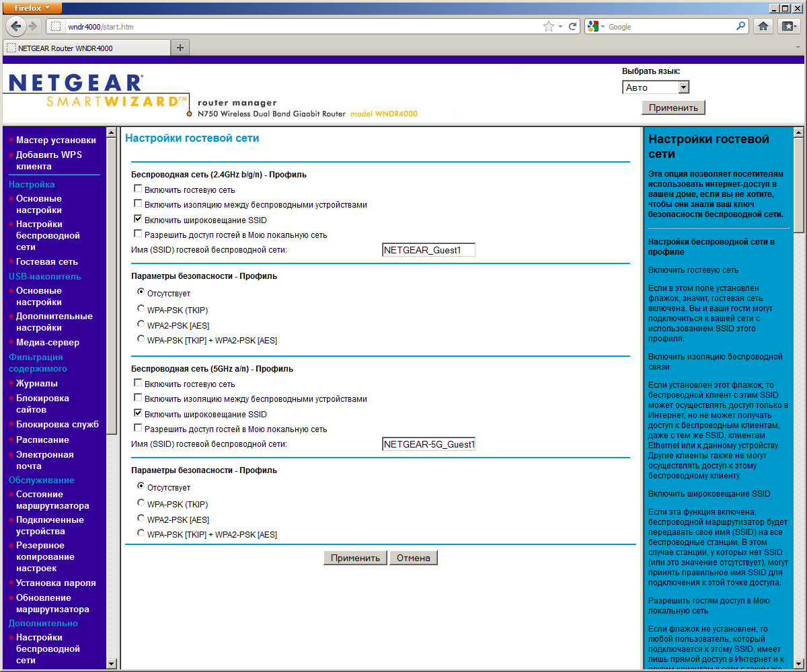Allow 5GHz guests local network access

tap(138, 428)
